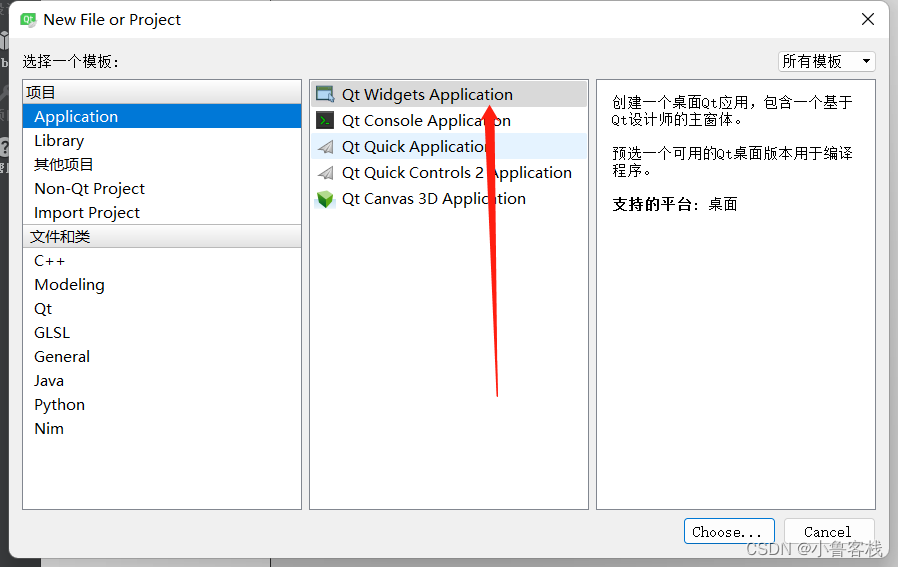Choose the Qt Canvas 3D Application template
The height and width of the screenshot is (567, 898).
449,199
